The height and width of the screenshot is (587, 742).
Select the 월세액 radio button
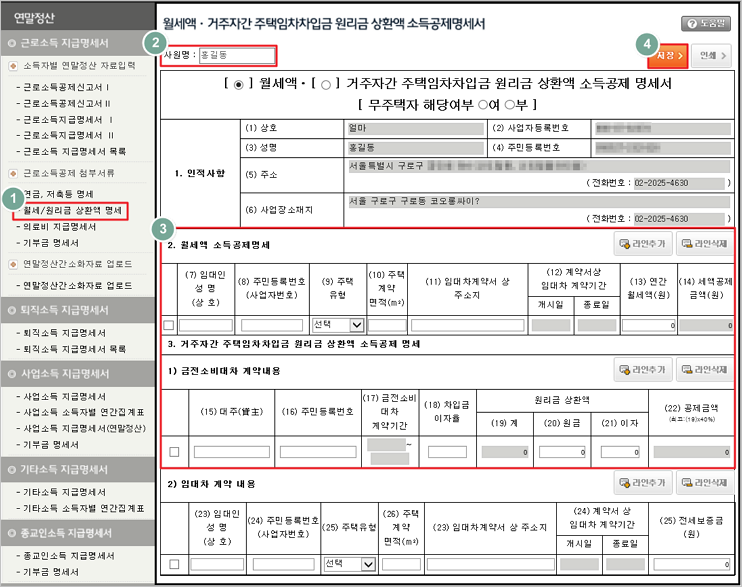click(238, 85)
